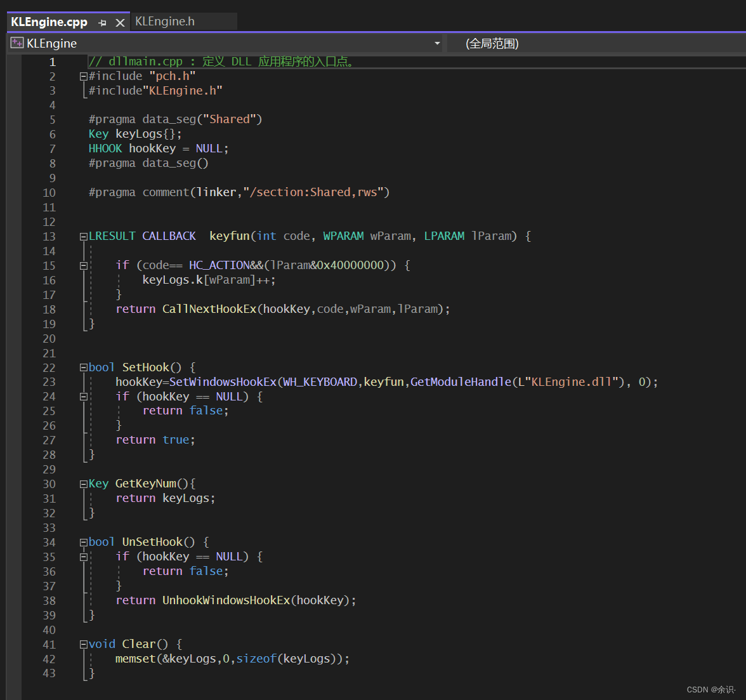
Task: Click keyLogs declaration on line 6
Action: pyautogui.click(x=139, y=134)
